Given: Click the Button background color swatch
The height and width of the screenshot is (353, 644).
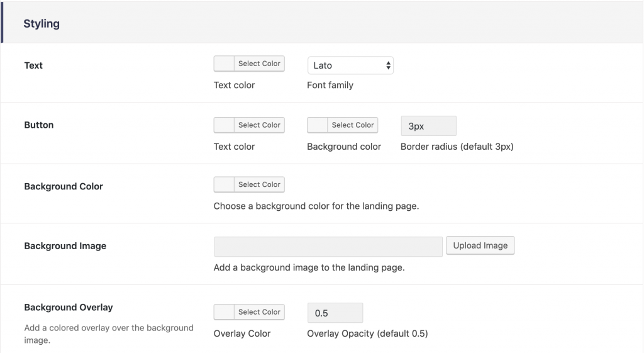Looking at the screenshot, I should tap(318, 125).
